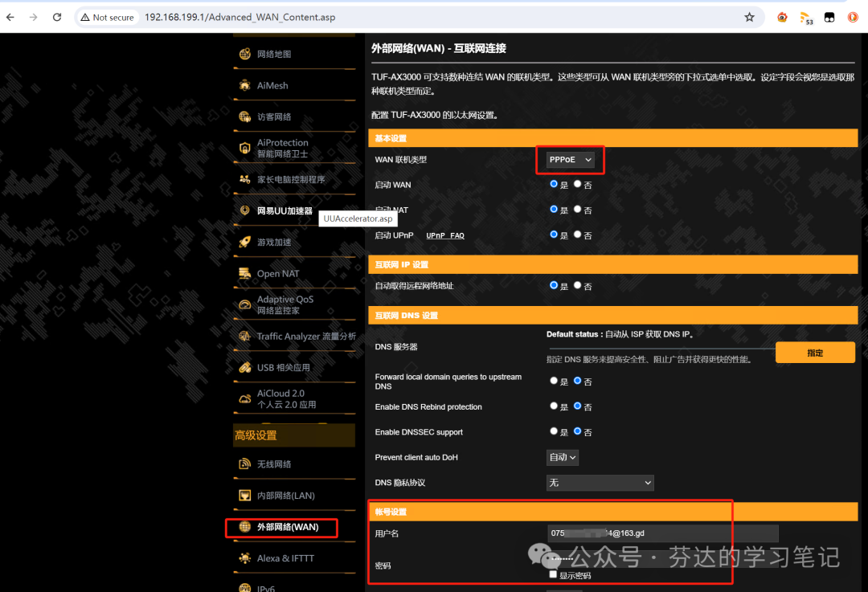Select 是 for Forward local domain queries
This screenshot has width=868, height=592.
[554, 381]
